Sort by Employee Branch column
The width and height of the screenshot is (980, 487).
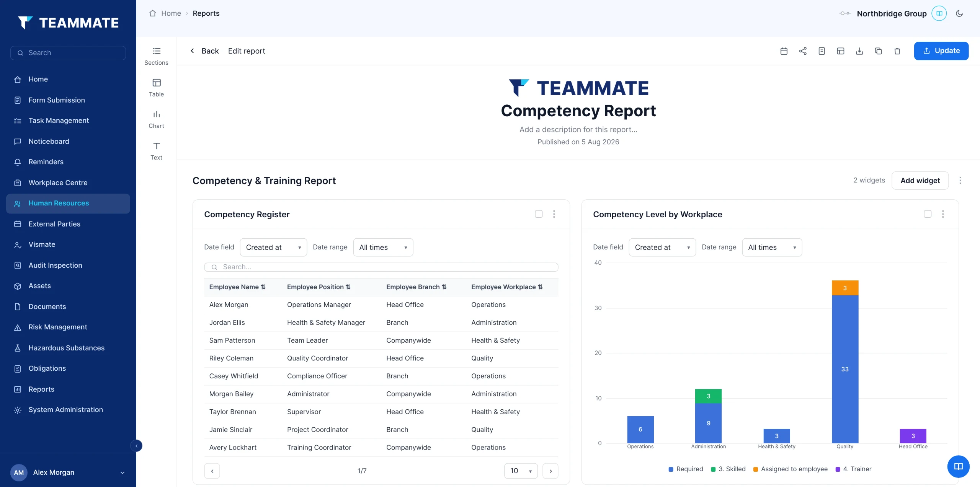[416, 287]
